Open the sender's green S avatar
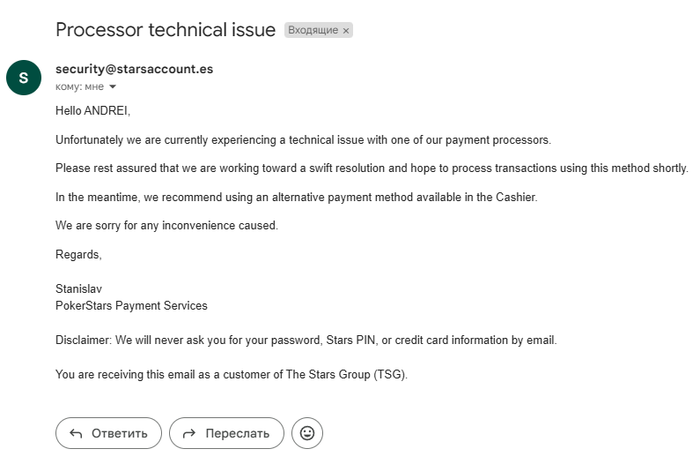Image resolution: width=700 pixels, height=464 pixels. (24, 78)
